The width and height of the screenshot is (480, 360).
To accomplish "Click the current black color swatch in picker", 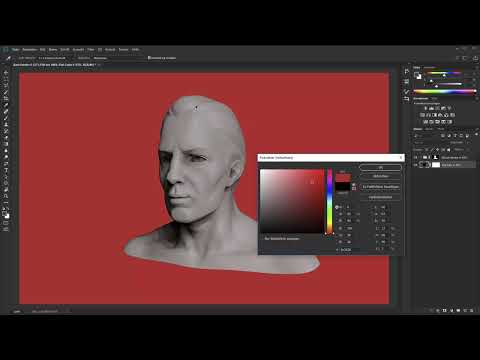I will (x=343, y=187).
